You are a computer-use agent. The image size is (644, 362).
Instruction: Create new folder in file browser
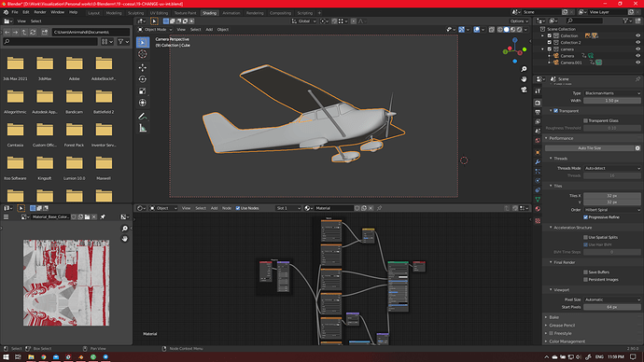[x=45, y=32]
